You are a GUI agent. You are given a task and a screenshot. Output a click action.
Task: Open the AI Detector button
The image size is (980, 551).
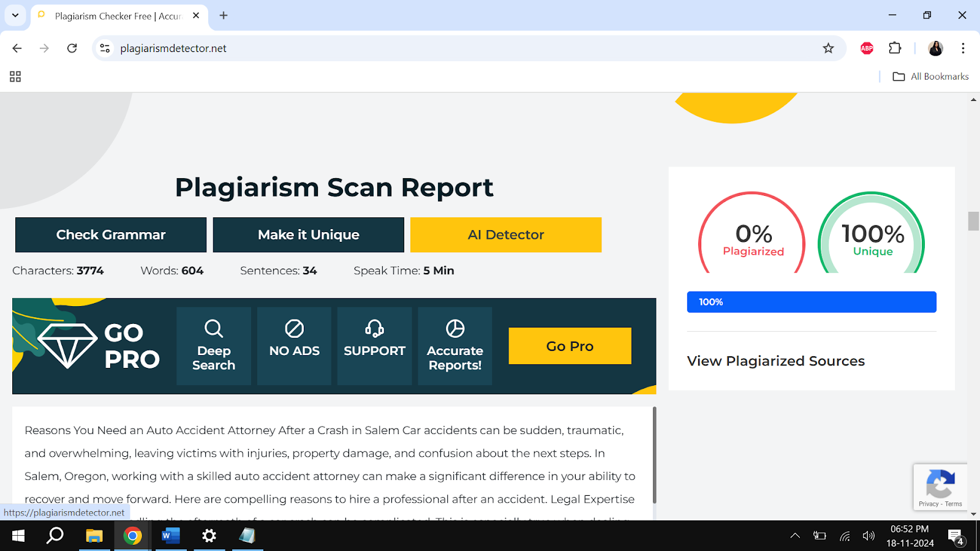(x=506, y=234)
